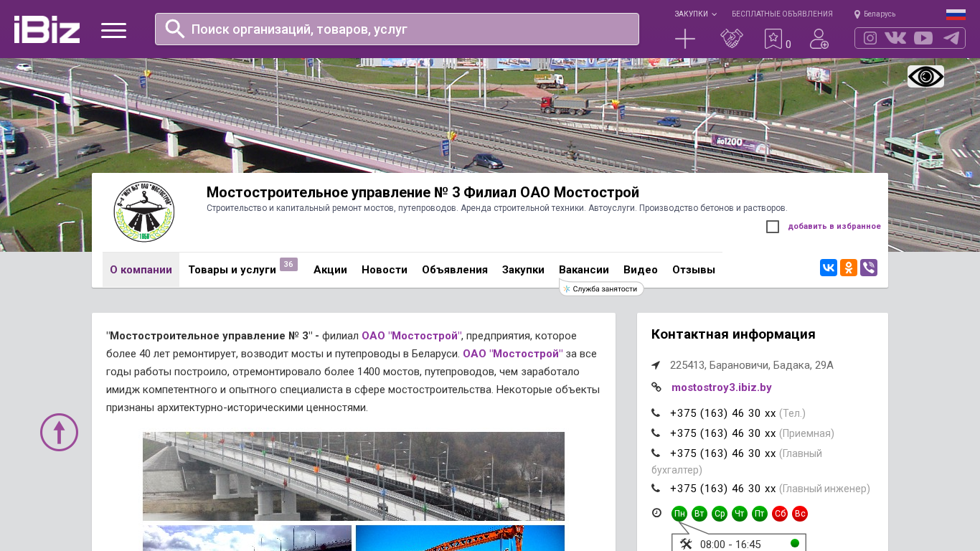
Task: Open the user registration profile icon
Action: coord(819,39)
